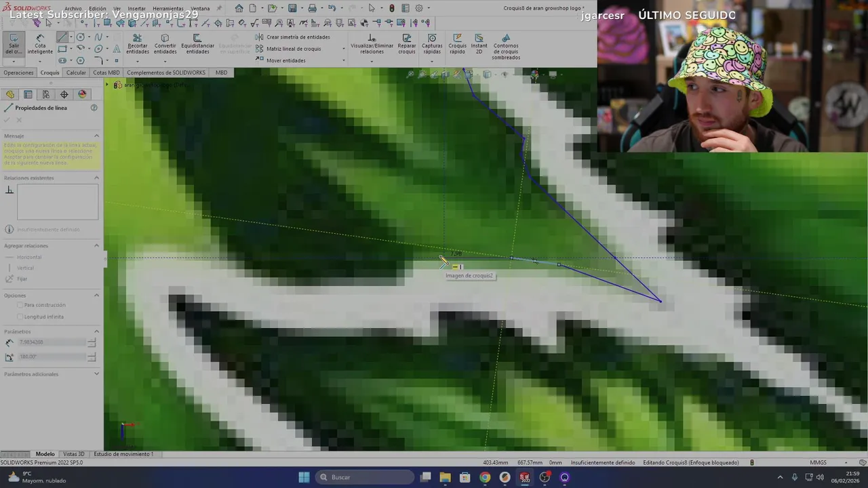Open the PropertyManager tab icon
Viewport: 868px width, 488px height.
[x=28, y=94]
